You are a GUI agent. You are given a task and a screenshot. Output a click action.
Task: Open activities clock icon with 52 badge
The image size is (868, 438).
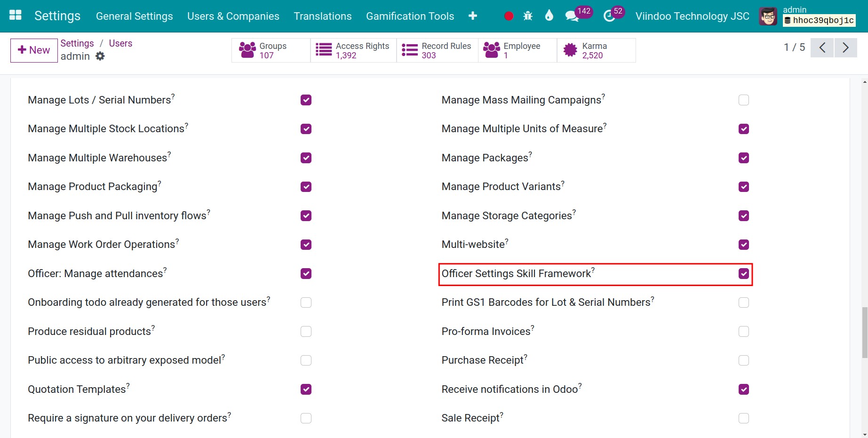[609, 16]
